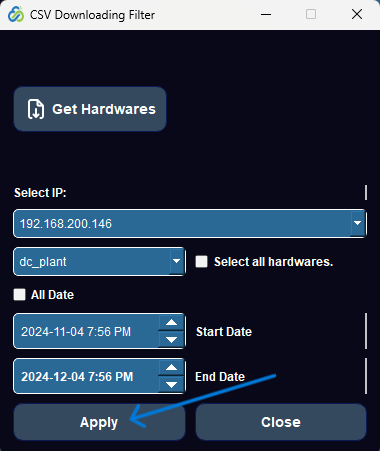The height and width of the screenshot is (451, 380).
Task: Click the Close button
Action: (281, 422)
